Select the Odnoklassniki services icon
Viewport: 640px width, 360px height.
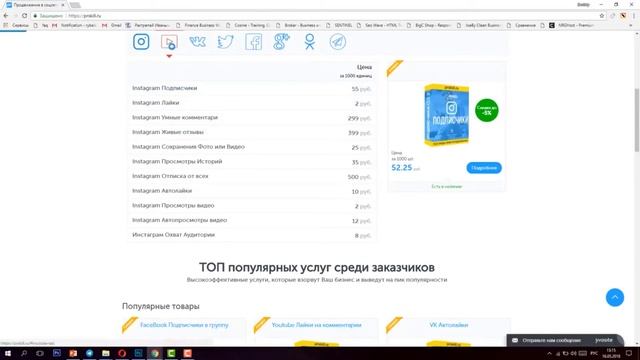pyautogui.click(x=310, y=42)
